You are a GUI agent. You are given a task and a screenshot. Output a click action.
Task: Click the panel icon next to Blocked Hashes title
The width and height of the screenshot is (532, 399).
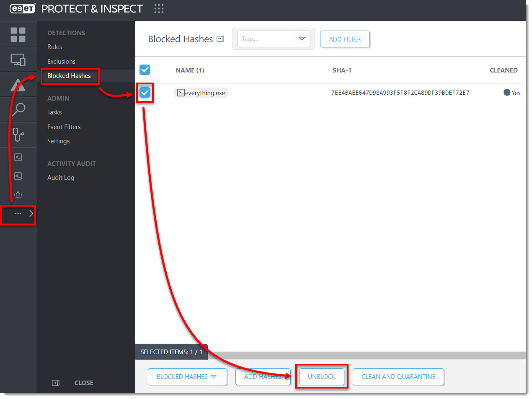pos(220,39)
